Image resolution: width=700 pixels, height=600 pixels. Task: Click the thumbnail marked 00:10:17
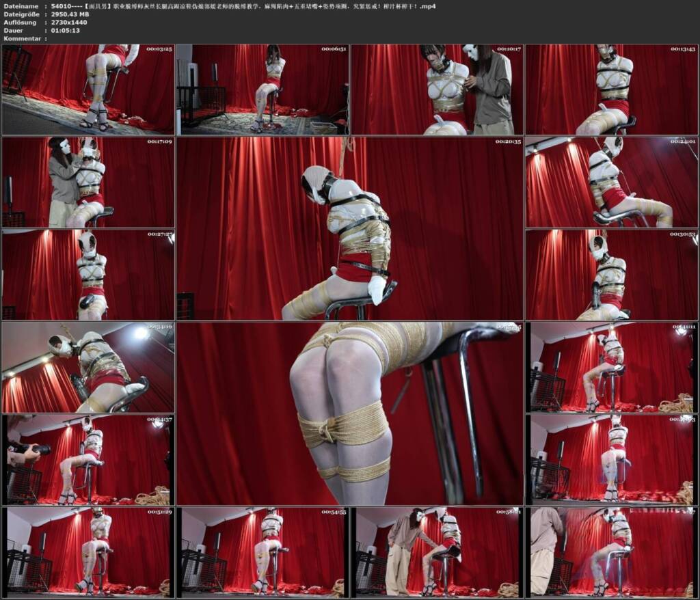437,90
